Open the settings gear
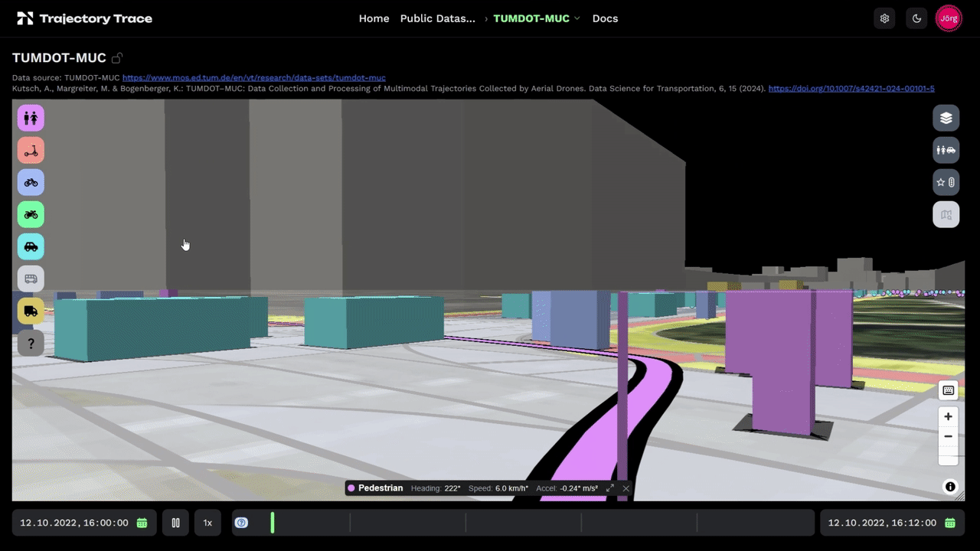Screen dimensions: 980x551 (x=884, y=18)
